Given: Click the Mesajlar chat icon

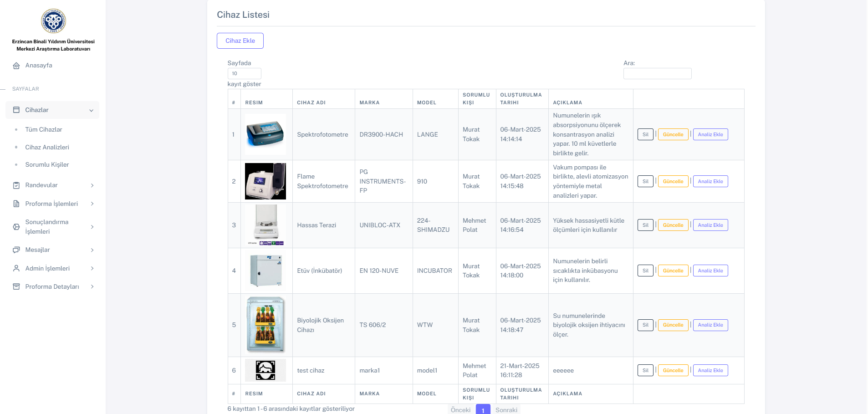Looking at the screenshot, I should tap(16, 250).
